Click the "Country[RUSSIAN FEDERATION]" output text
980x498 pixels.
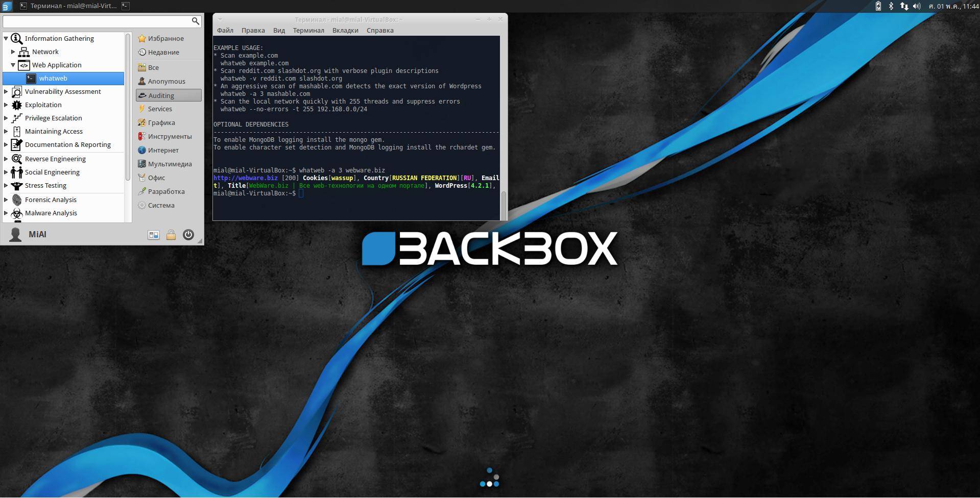411,178
